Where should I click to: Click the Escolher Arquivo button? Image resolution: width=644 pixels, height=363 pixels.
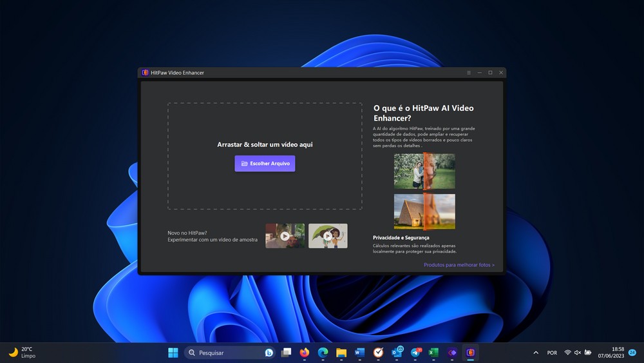[x=265, y=164]
